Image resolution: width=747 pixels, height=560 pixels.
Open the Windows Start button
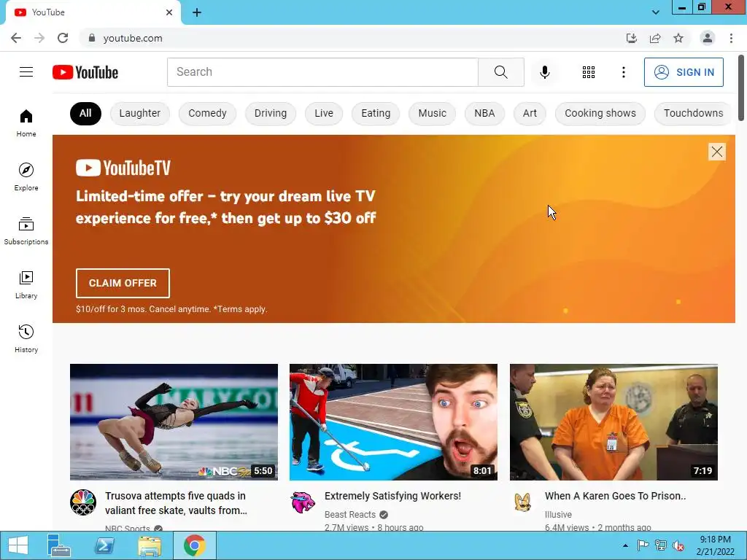click(18, 545)
